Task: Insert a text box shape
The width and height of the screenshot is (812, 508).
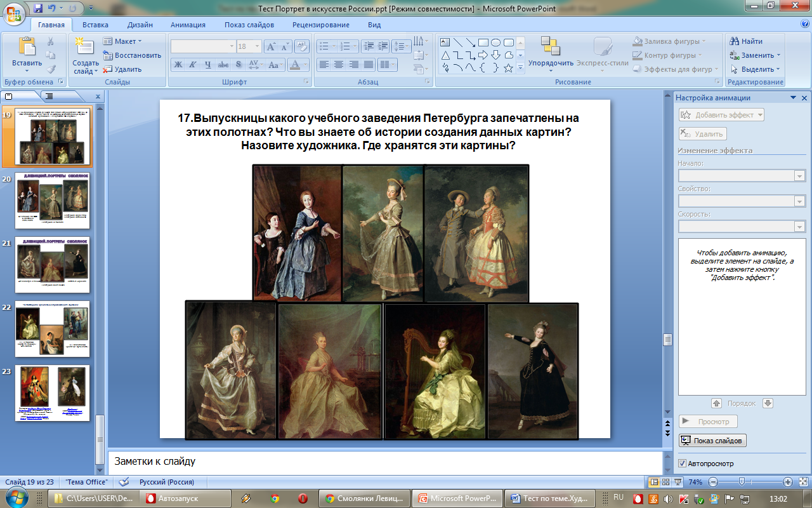Action: [445, 43]
